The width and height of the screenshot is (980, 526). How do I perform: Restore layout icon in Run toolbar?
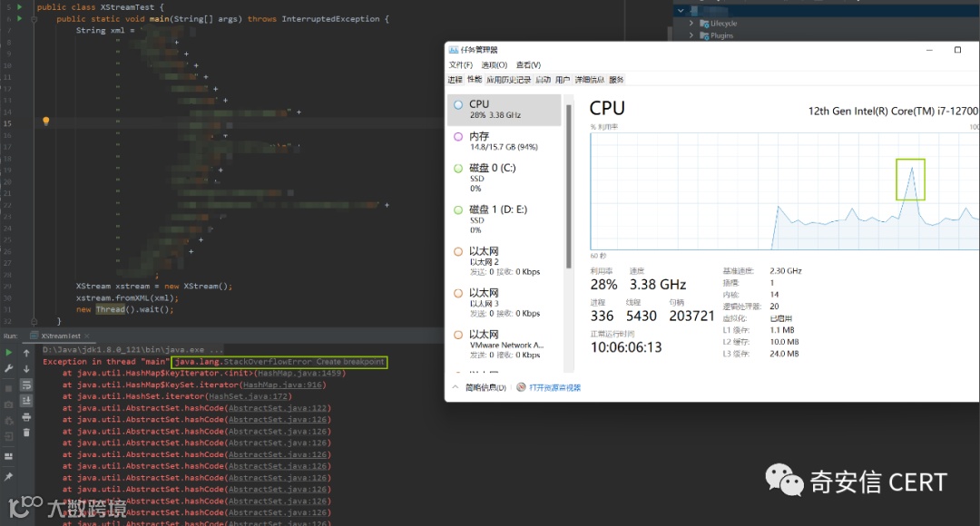[9, 457]
